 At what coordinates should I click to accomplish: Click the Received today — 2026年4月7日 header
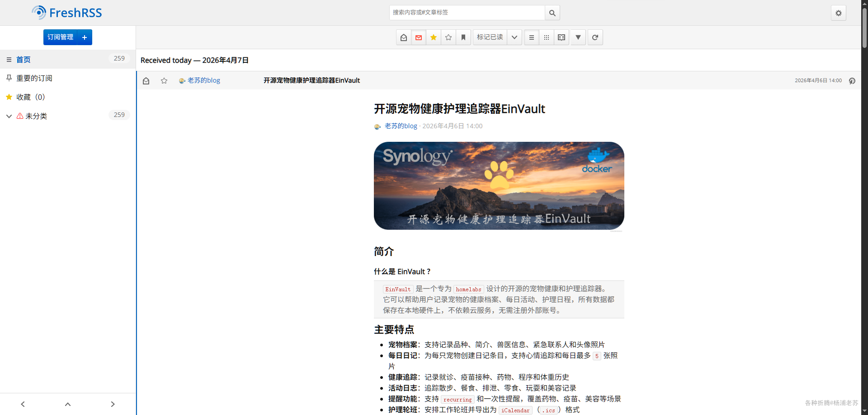point(194,61)
